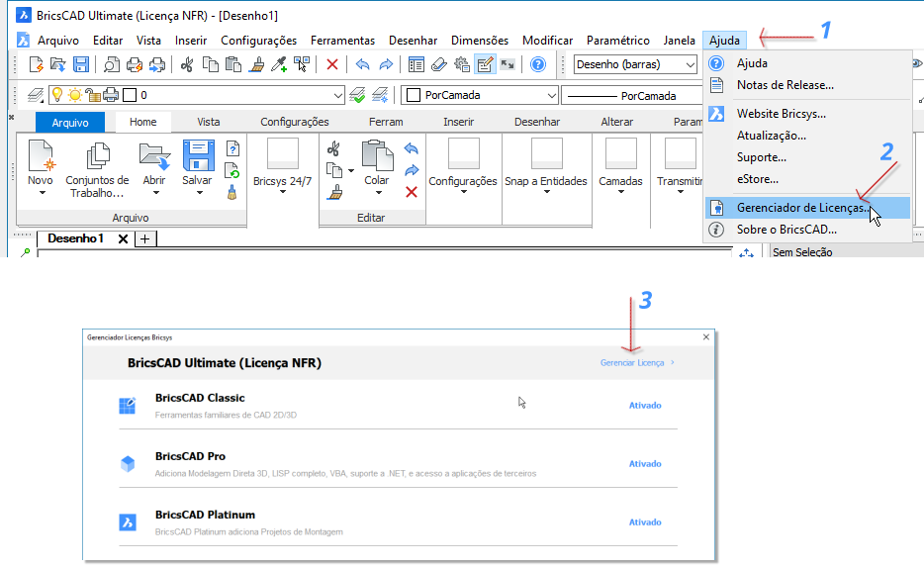Click the match properties eyedropper icon
This screenshot has height=568, width=924.
pyautogui.click(x=279, y=64)
